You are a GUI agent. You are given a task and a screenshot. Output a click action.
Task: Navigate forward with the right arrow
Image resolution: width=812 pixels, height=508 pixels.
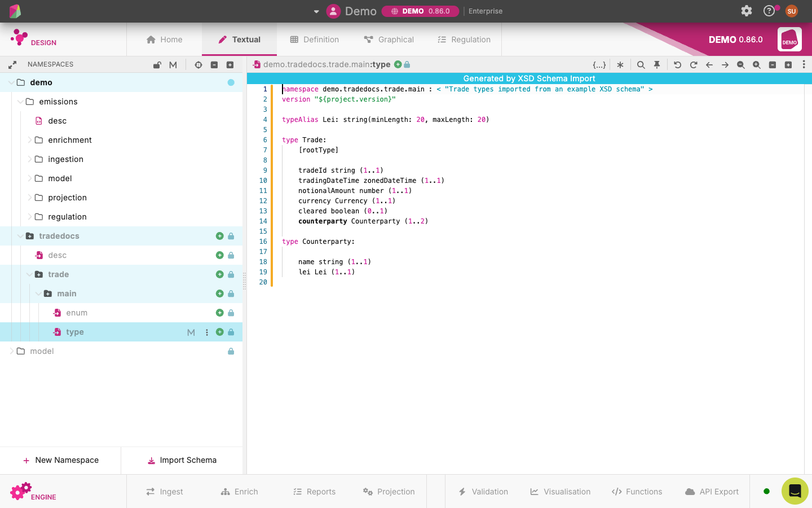click(725, 65)
